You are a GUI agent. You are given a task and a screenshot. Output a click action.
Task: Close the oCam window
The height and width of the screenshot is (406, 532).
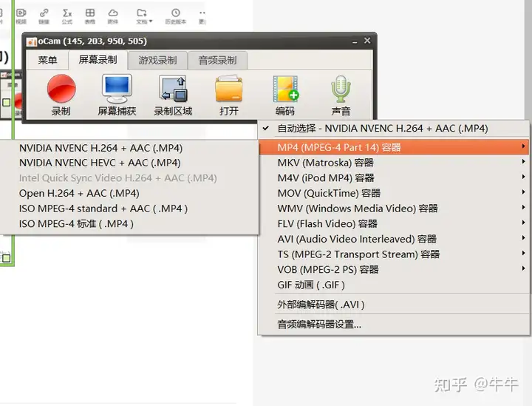367,41
